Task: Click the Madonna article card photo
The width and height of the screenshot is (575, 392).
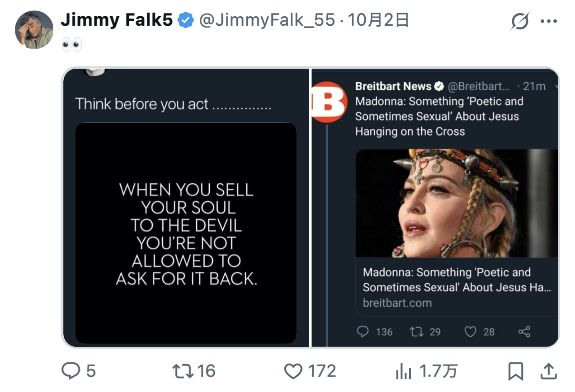Action: click(x=457, y=203)
